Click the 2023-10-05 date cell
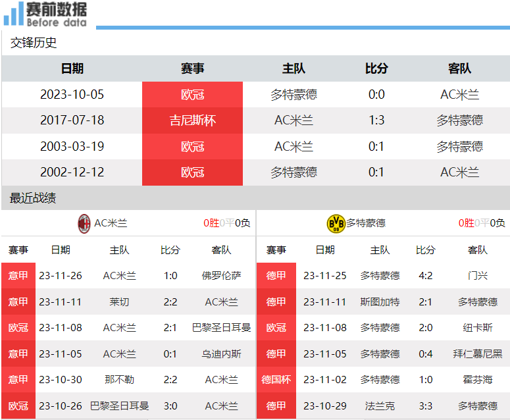 pyautogui.click(x=72, y=94)
